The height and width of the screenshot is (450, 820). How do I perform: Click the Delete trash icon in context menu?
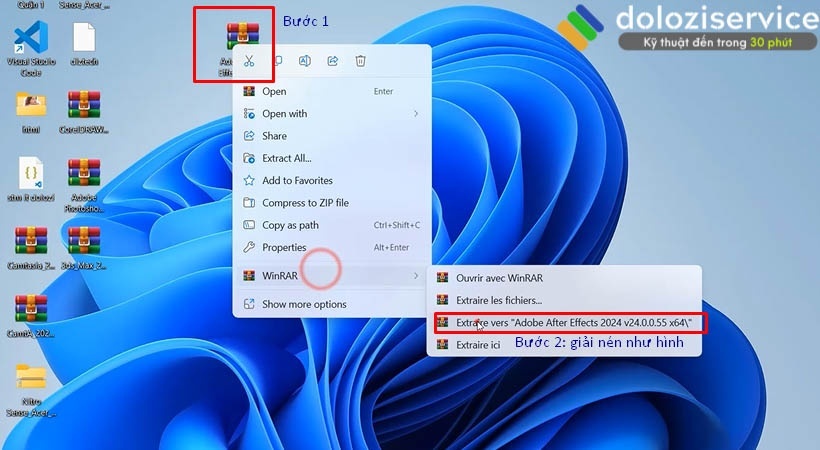[x=360, y=61]
